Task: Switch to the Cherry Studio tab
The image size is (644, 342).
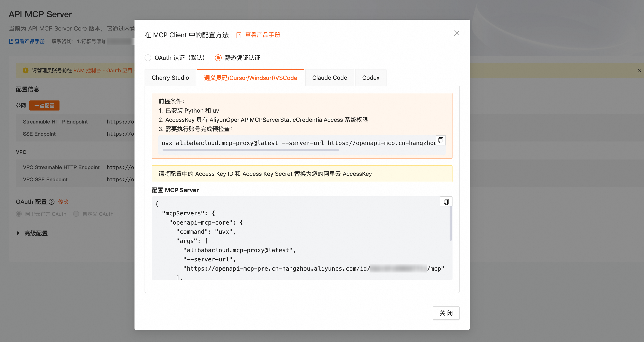Action: pos(170,78)
